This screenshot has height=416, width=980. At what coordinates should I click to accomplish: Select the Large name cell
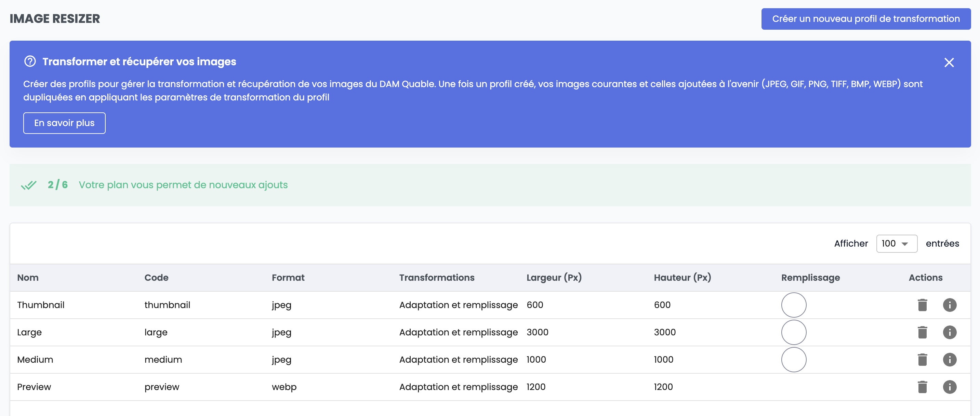point(29,332)
